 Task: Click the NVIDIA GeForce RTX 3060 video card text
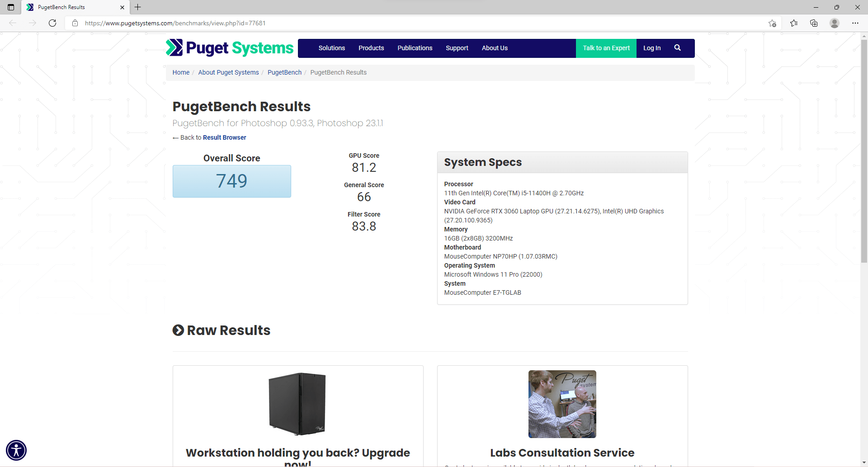554,216
